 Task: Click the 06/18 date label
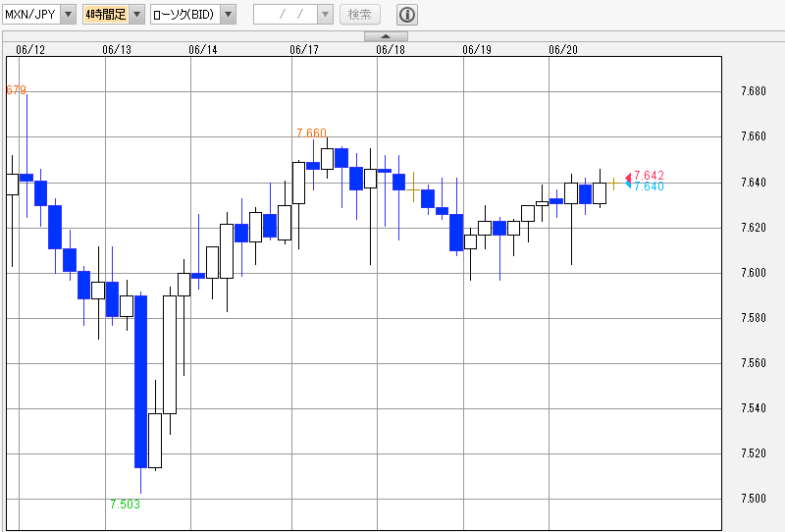click(391, 50)
